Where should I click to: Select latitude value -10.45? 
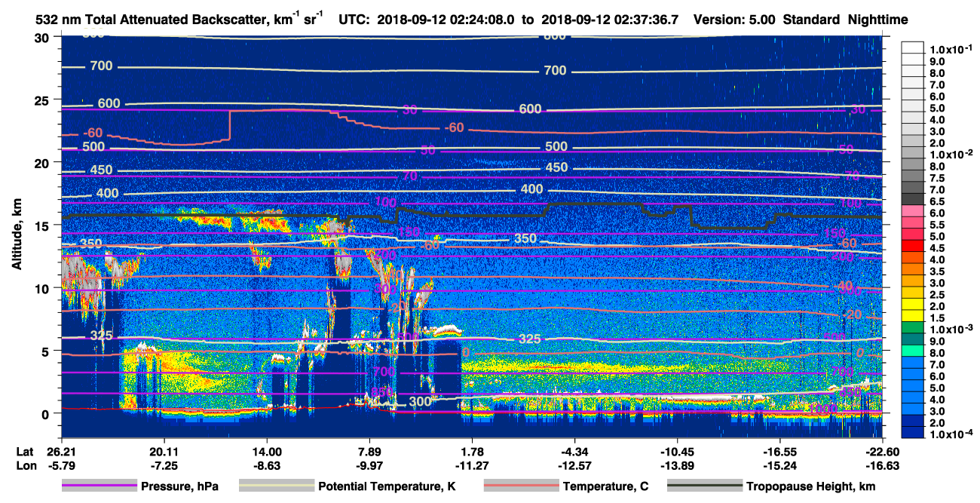pos(677,451)
